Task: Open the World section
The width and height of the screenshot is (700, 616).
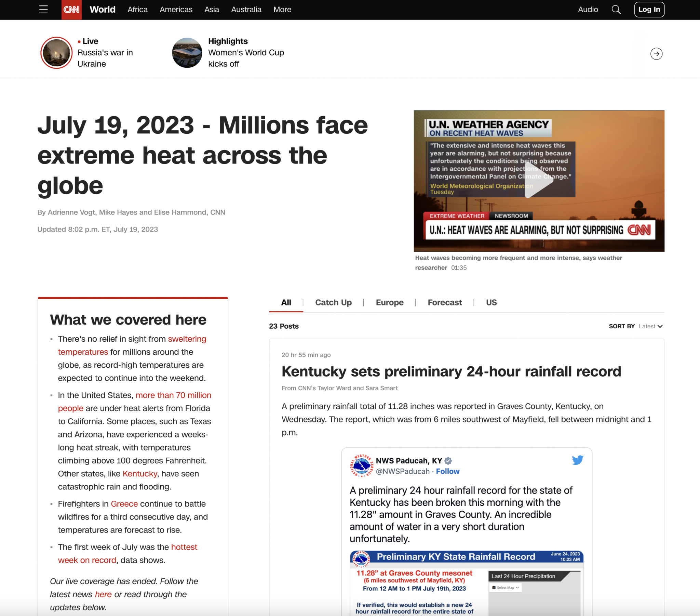Action: (x=103, y=10)
